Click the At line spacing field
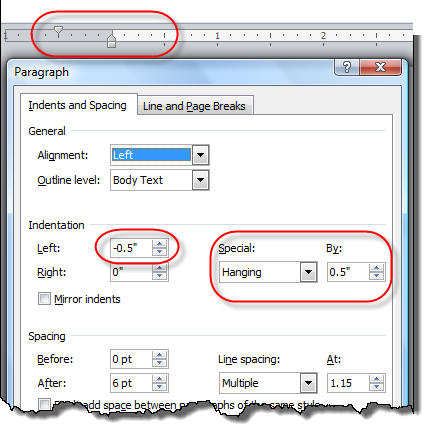Image resolution: width=429 pixels, height=440 pixels. 348,383
